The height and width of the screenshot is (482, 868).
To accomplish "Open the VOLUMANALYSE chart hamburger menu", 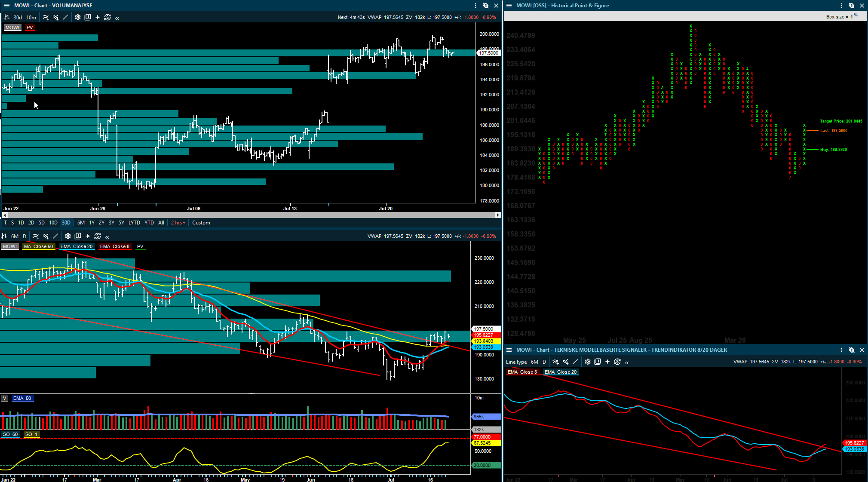I will [x=6, y=6].
